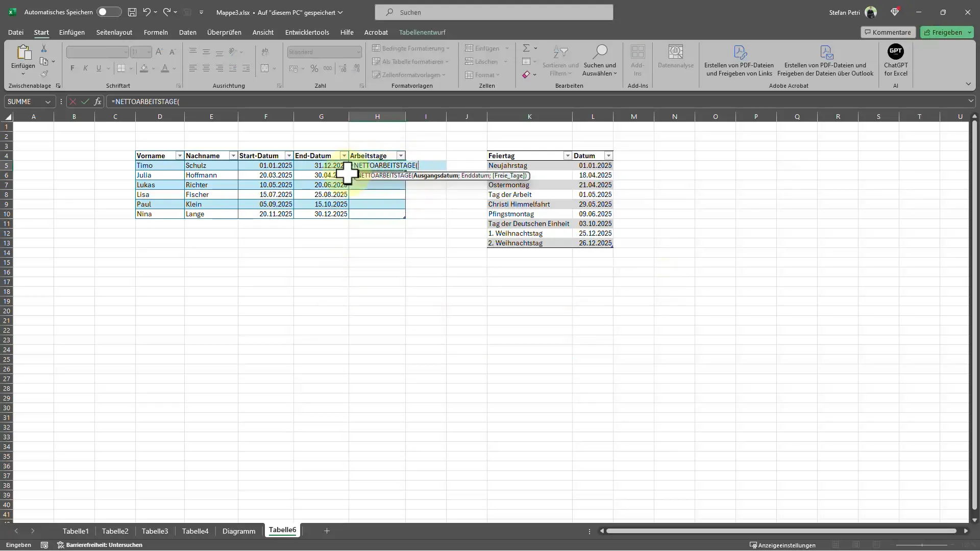
Task: Click the user account Stefan Petri
Action: tap(852, 12)
